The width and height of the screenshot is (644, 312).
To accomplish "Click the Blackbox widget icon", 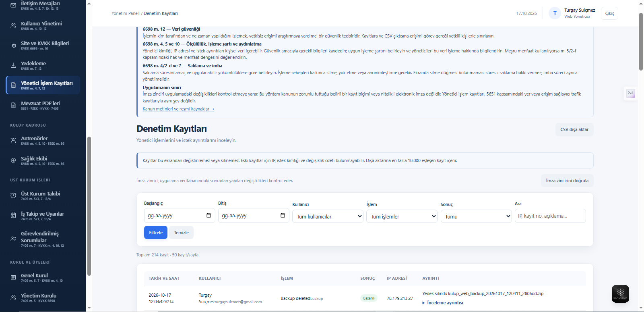I will point(620,294).
